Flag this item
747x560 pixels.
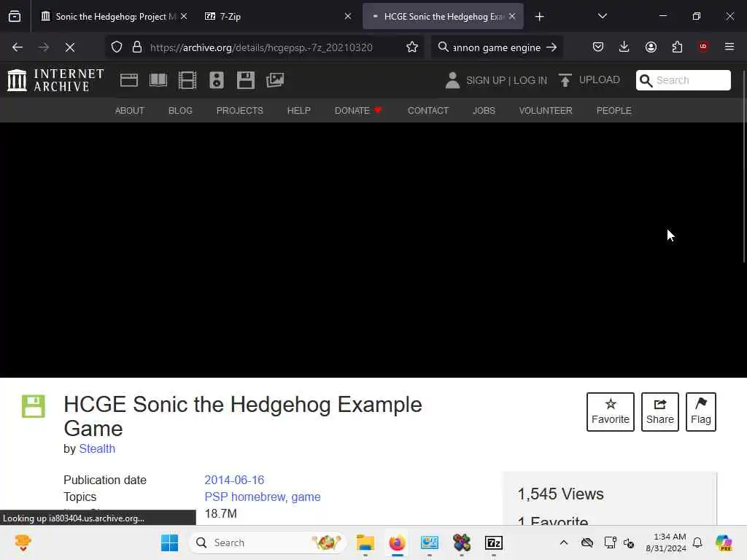coord(701,412)
